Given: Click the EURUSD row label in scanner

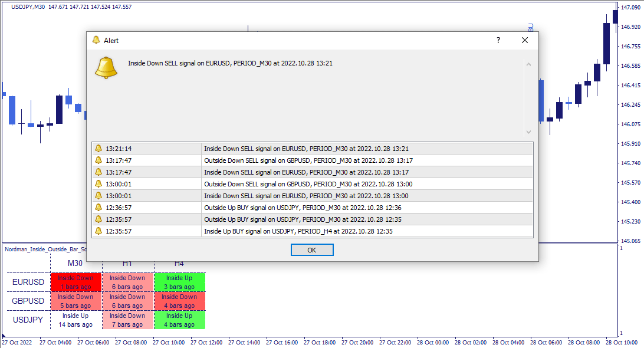Looking at the screenshot, I should click(x=28, y=283).
